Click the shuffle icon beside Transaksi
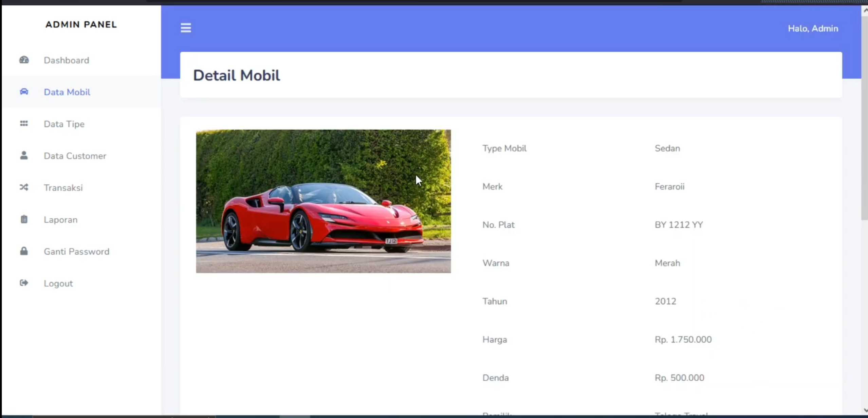The height and width of the screenshot is (418, 868). (x=24, y=187)
